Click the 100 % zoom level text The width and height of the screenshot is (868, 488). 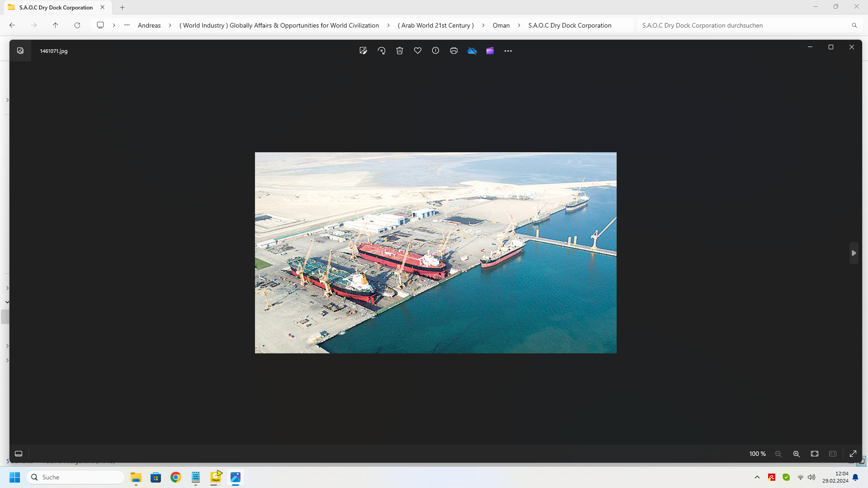point(758,454)
